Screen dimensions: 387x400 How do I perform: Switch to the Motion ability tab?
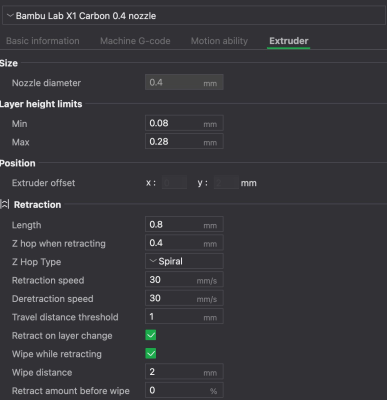219,41
